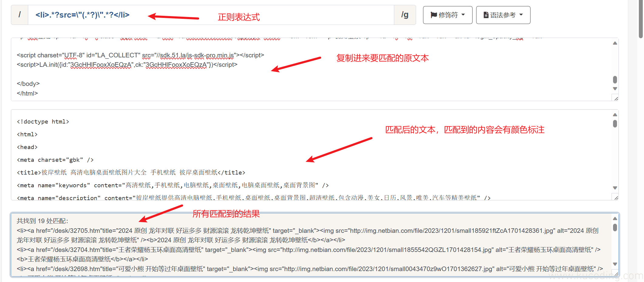Click the result row for /desk/32705.htm
This screenshot has width=644, height=282.
point(308,235)
